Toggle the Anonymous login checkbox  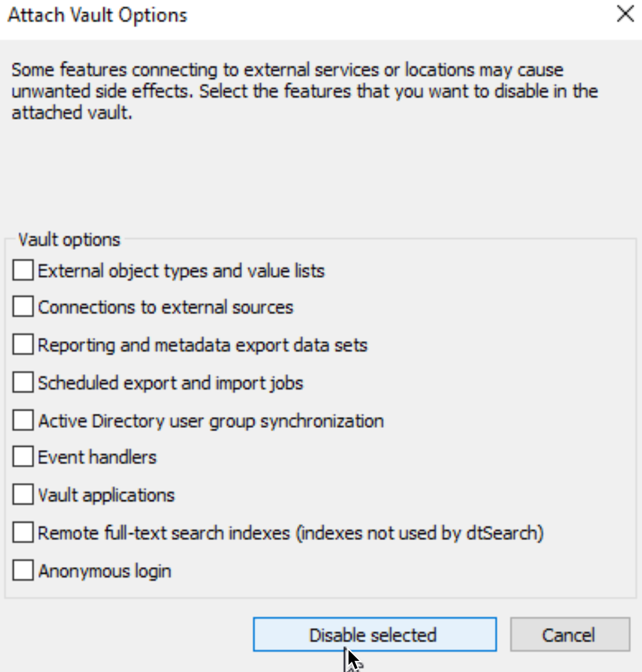[23, 570]
